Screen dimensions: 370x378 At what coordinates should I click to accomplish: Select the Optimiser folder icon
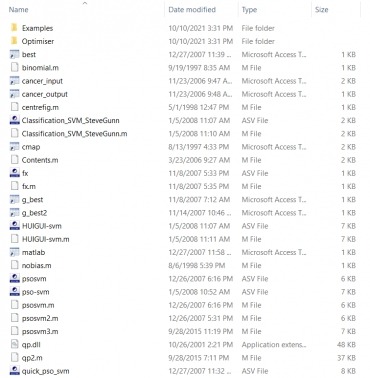(x=14, y=41)
